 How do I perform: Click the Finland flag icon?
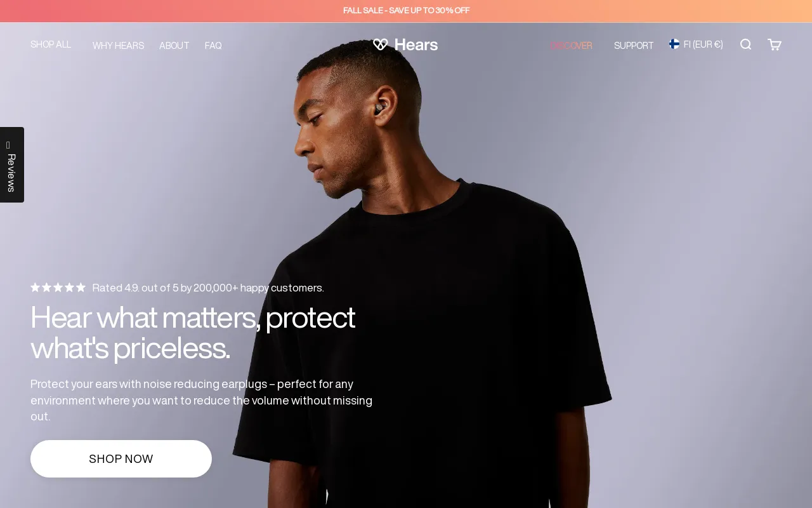click(674, 44)
